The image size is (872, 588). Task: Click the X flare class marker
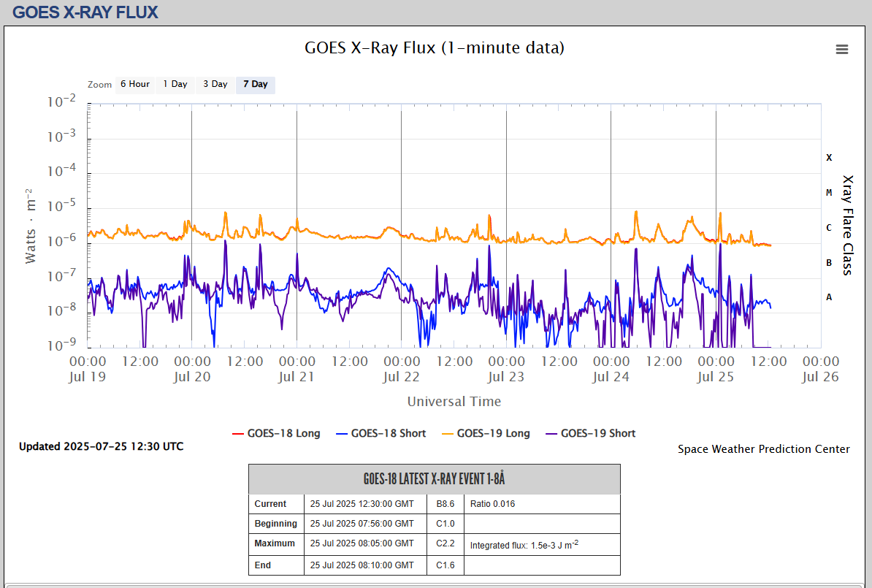(829, 158)
